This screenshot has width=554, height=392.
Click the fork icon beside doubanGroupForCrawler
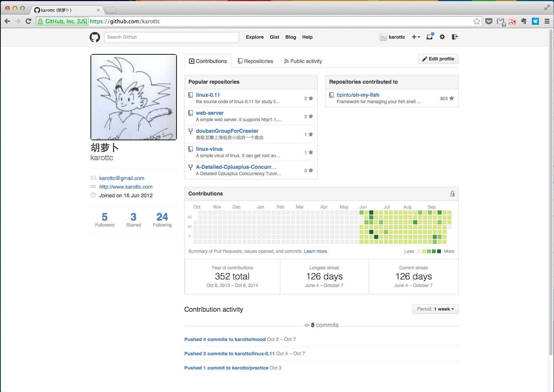[191, 131]
